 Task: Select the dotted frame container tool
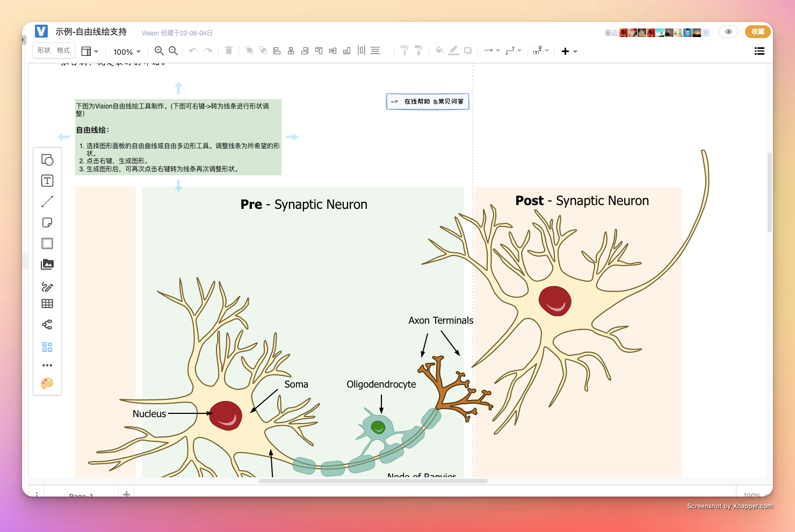tap(47, 243)
